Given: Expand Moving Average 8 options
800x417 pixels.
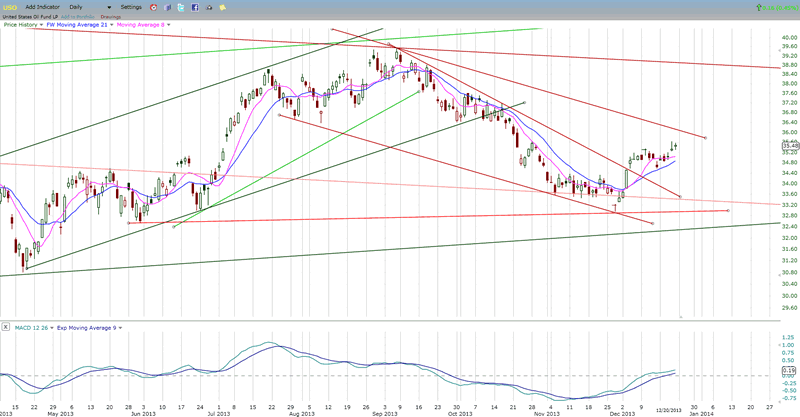Looking at the screenshot, I should 169,24.
